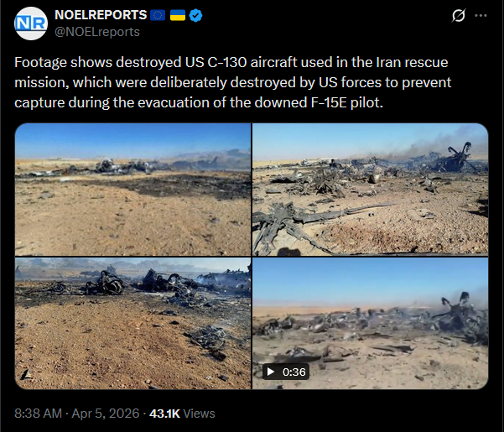Open the bottom-left burnt wreckage photo
Image resolution: width=504 pixels, height=432 pixels.
tap(132, 323)
